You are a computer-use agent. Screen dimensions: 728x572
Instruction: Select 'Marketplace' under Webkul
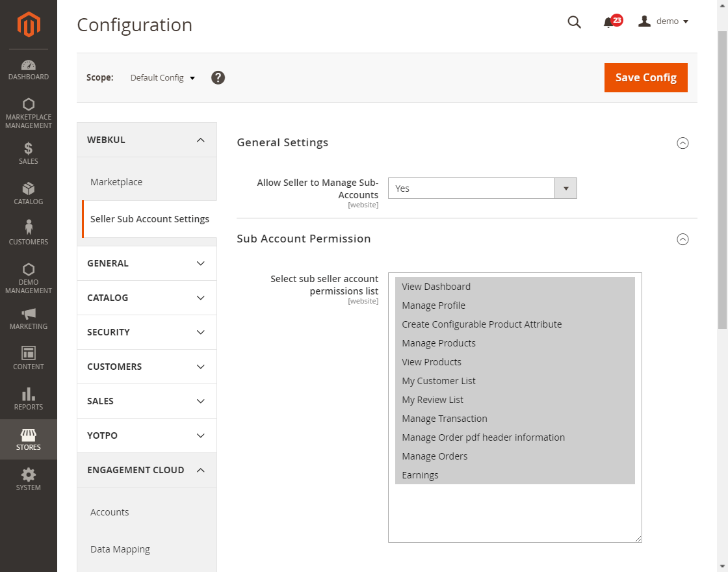tap(116, 182)
